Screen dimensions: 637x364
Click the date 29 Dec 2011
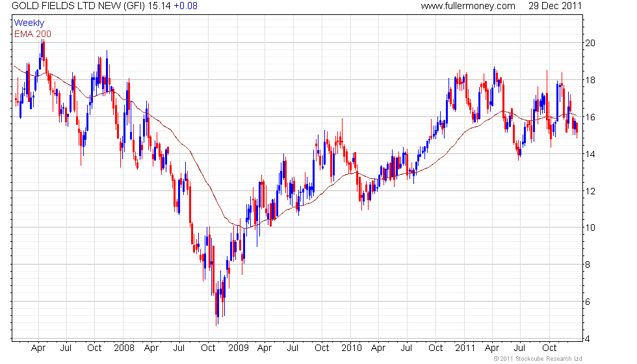555,6
